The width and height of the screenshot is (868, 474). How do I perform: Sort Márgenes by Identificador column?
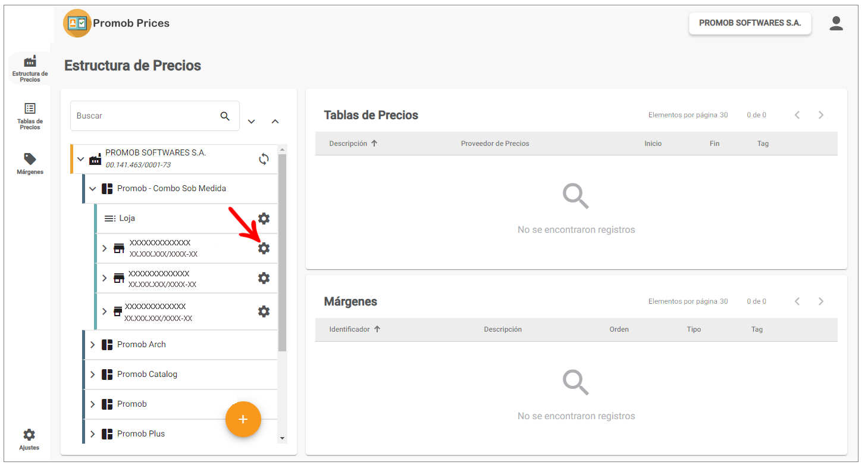point(355,329)
